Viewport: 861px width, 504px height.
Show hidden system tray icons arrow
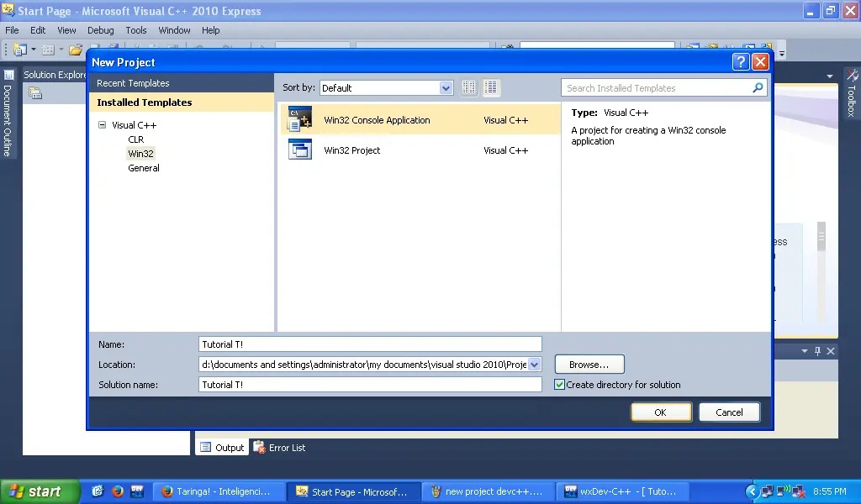click(x=753, y=491)
